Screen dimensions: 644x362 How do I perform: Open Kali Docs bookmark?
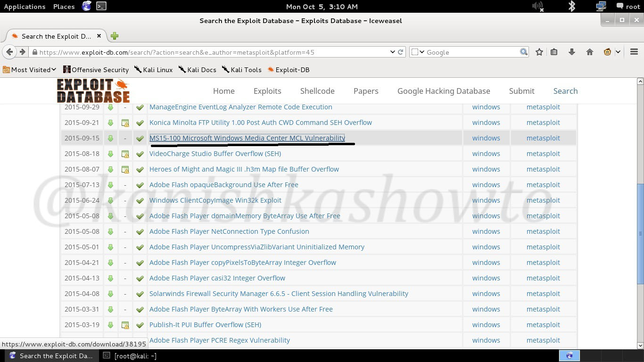pyautogui.click(x=197, y=70)
